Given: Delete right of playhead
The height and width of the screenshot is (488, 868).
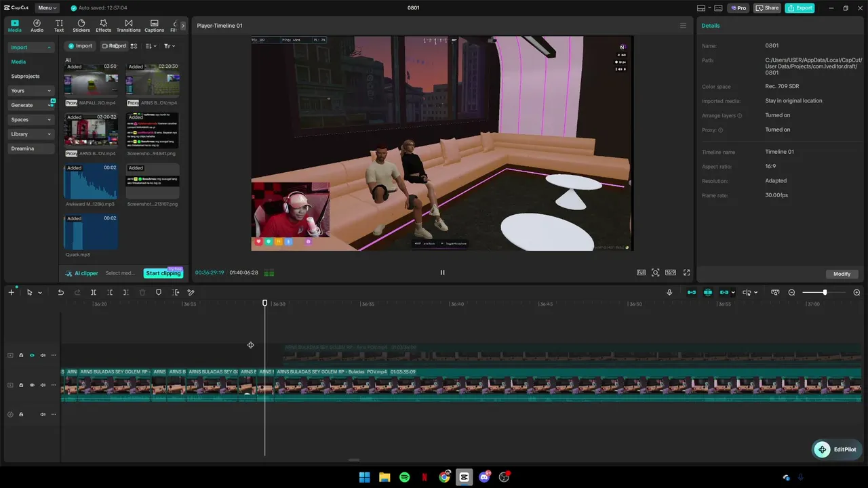Looking at the screenshot, I should click(125, 292).
